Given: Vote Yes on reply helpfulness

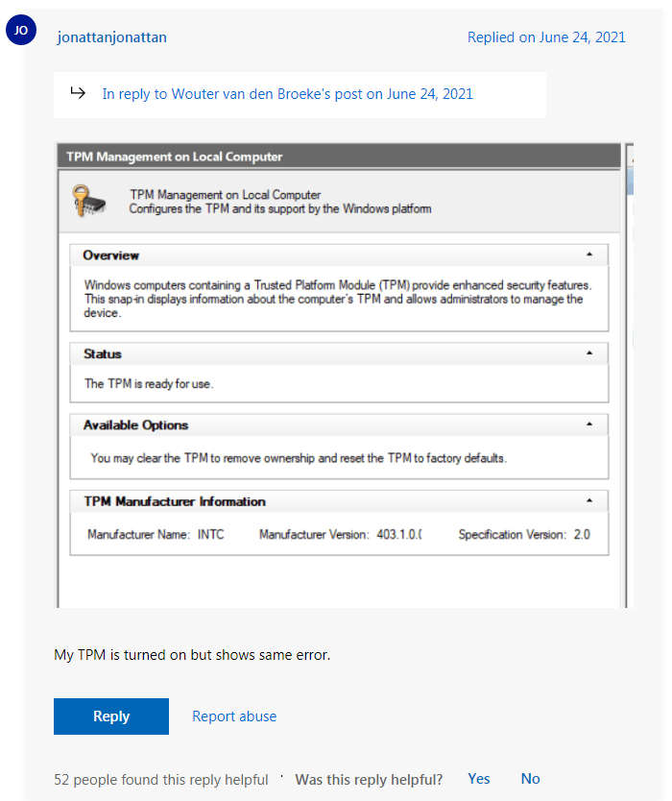Looking at the screenshot, I should tap(479, 779).
